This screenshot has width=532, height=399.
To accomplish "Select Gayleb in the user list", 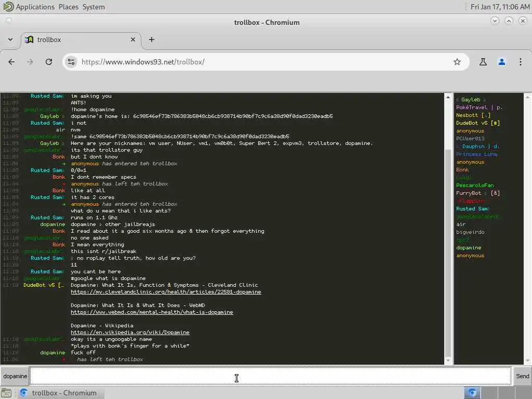I will (x=471, y=99).
